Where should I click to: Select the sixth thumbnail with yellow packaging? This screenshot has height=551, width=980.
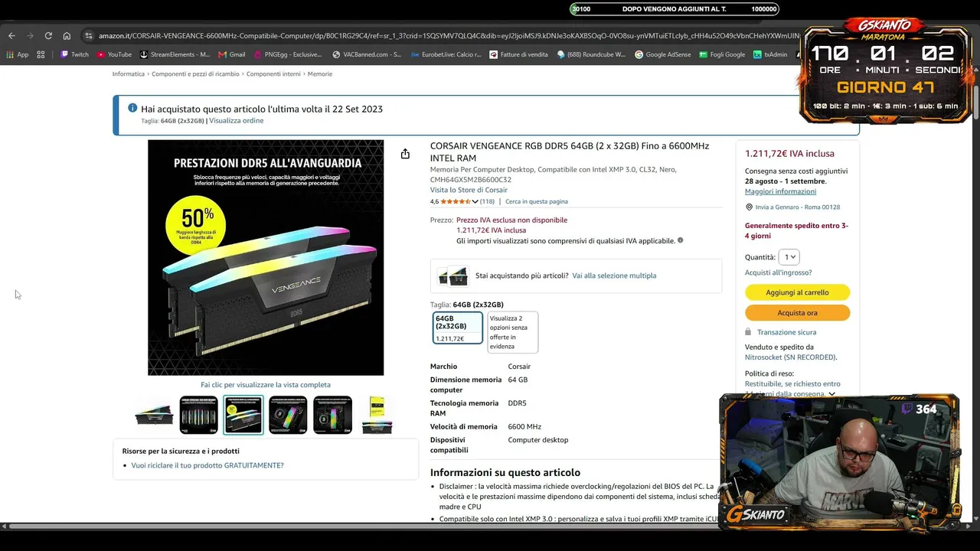coord(377,415)
